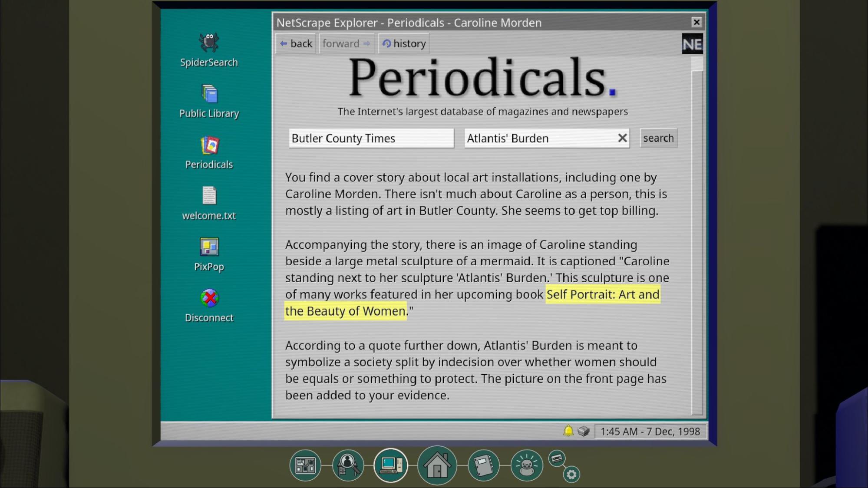Open settings gear in bottom bar
Screen dimensions: 868x488
tap(571, 475)
